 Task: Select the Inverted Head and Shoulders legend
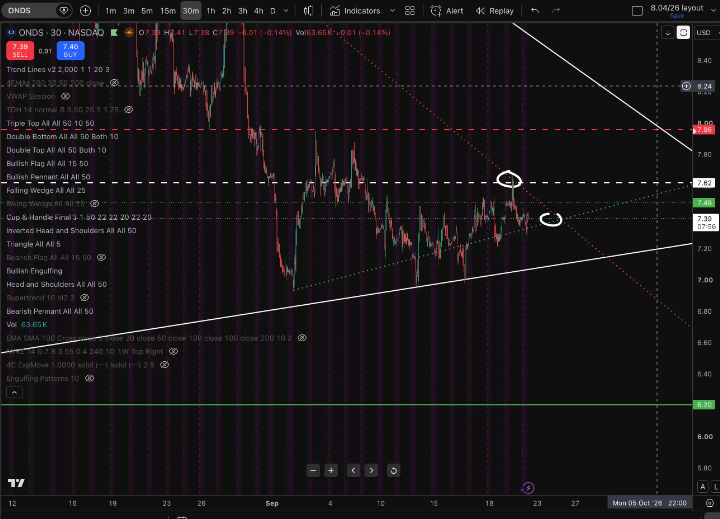[x=71, y=231]
